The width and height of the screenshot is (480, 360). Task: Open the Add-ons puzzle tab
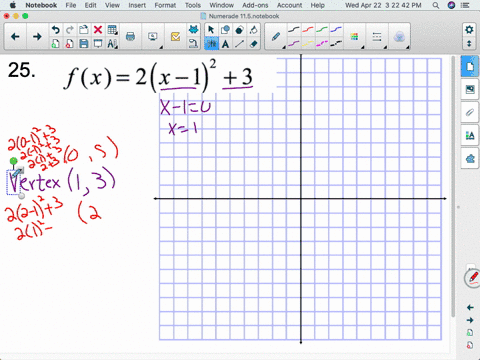(470, 159)
